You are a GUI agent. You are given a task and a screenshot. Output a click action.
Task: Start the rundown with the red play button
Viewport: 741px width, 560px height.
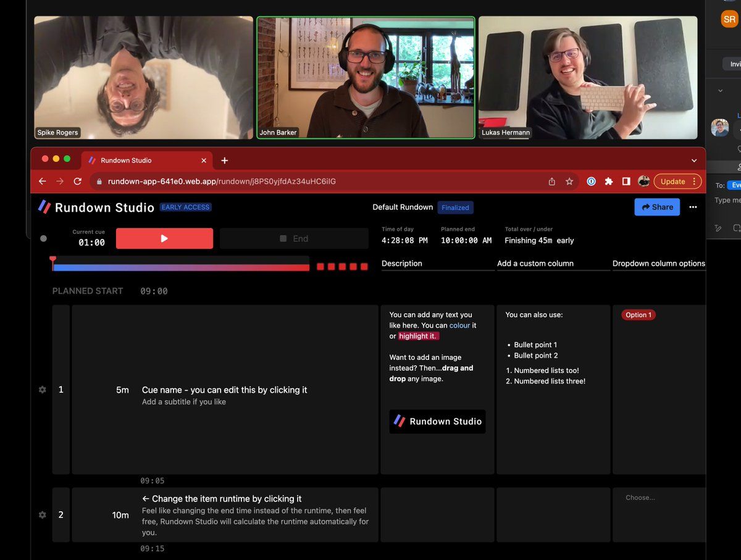coord(164,238)
